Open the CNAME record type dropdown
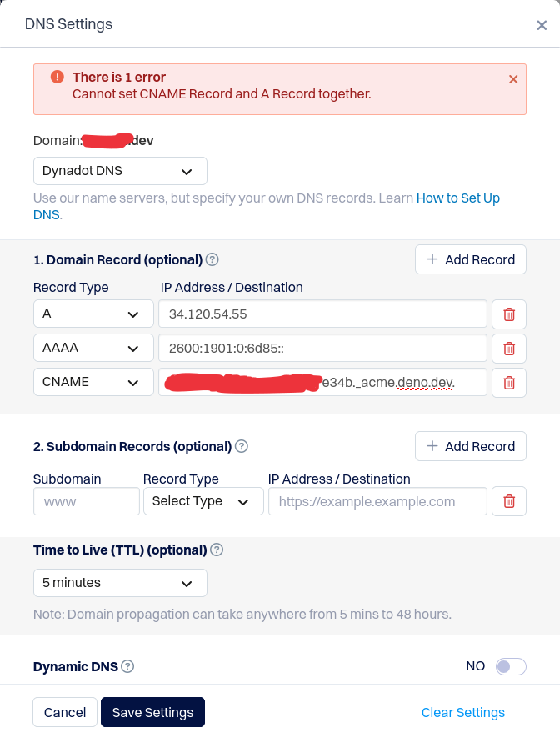 [93, 382]
